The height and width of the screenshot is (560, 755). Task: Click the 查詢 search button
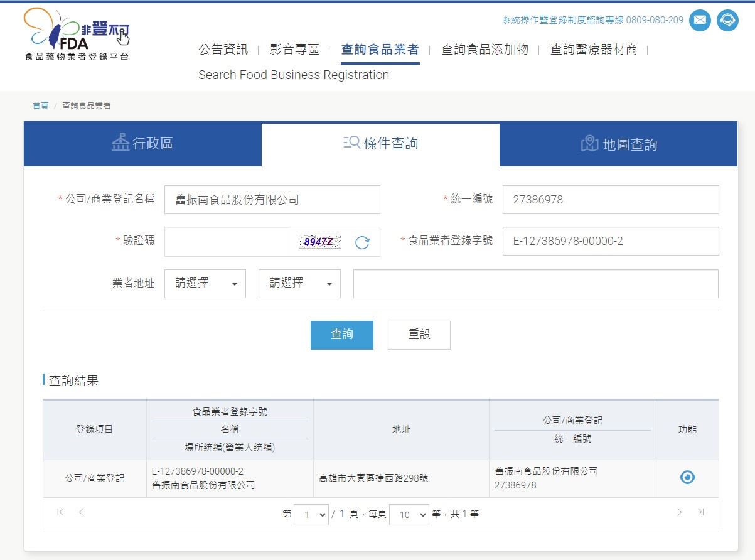(x=341, y=335)
